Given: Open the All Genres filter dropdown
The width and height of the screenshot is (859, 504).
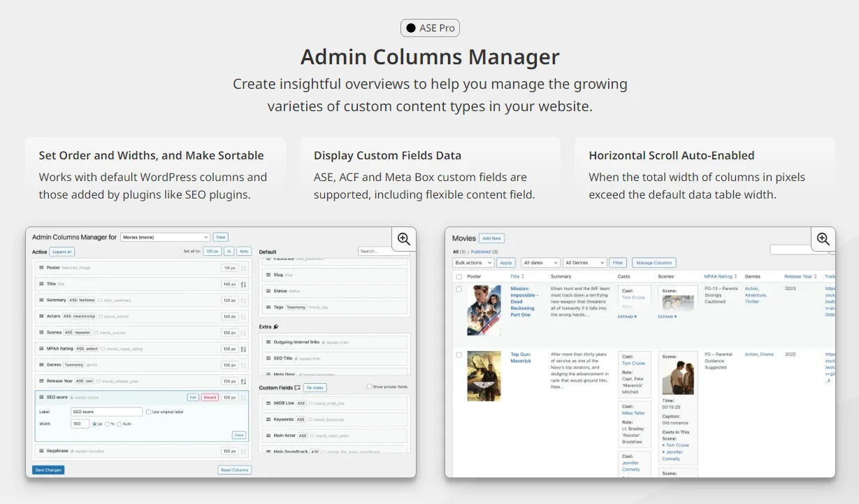Looking at the screenshot, I should point(584,263).
